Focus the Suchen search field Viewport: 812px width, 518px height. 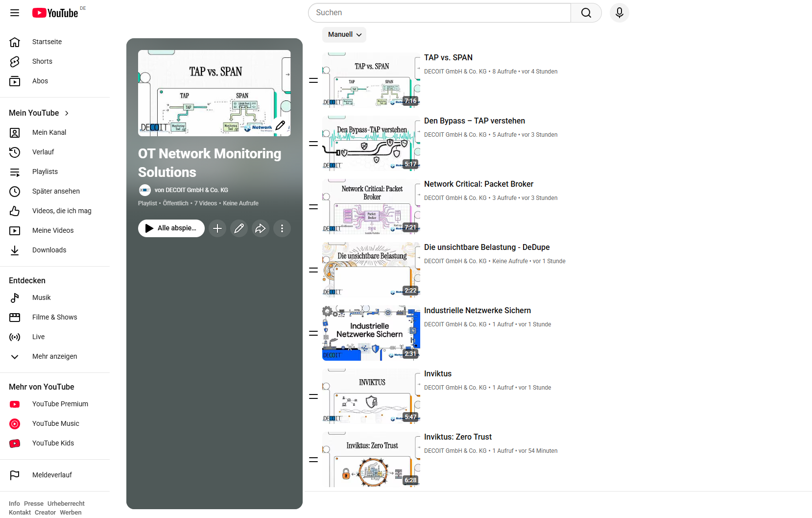[x=439, y=13]
